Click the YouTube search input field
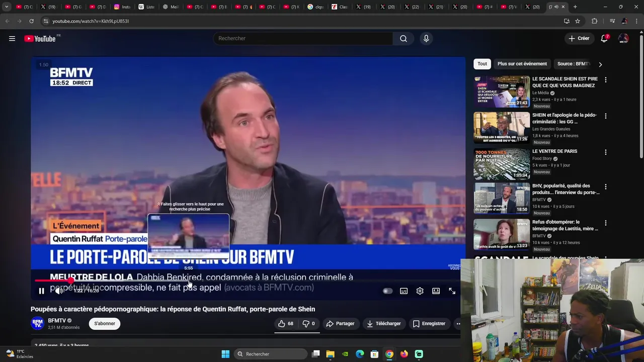 click(x=303, y=39)
